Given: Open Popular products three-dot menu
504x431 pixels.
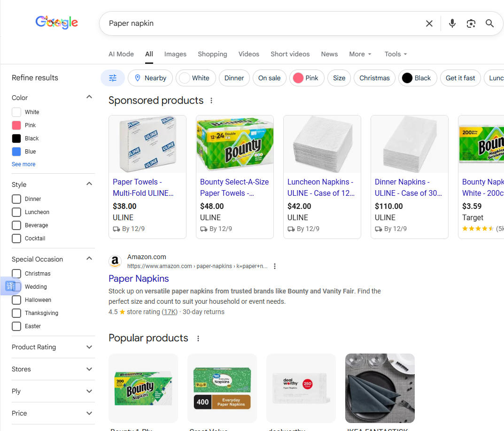Looking at the screenshot, I should pos(198,339).
